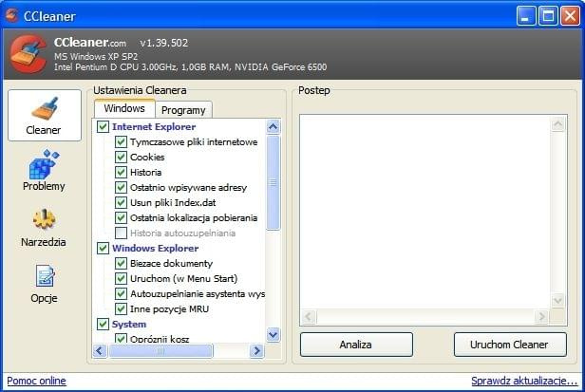Screen dimensions: 585x392
Task: Toggle Ostatnia lokalizacja pobierania checkbox
Action: [x=121, y=217]
